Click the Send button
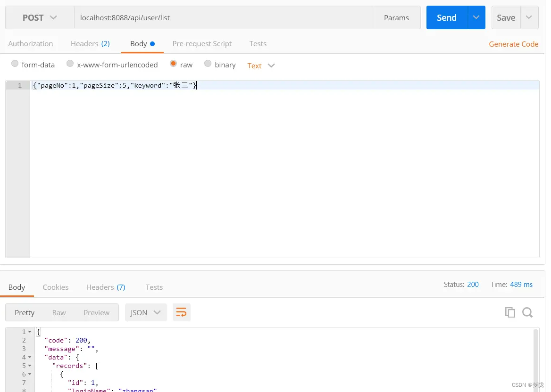This screenshot has width=551, height=392. tap(446, 17)
